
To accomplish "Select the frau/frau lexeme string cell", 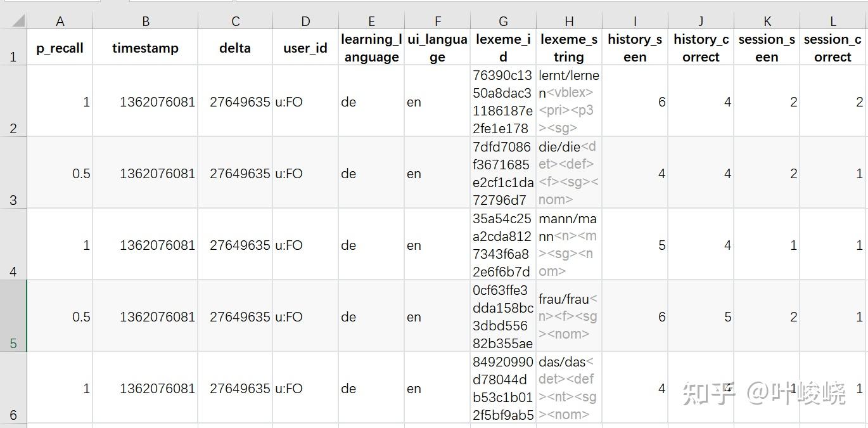I will (x=569, y=316).
